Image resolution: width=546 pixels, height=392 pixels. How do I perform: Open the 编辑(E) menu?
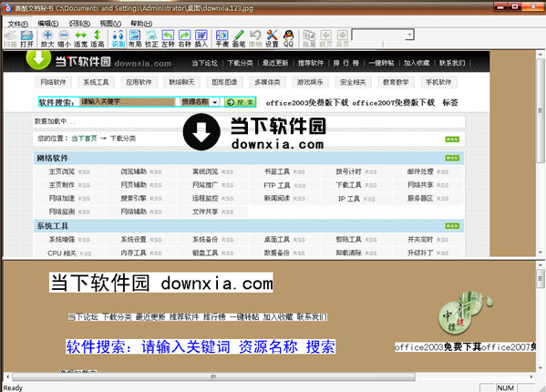[48, 24]
